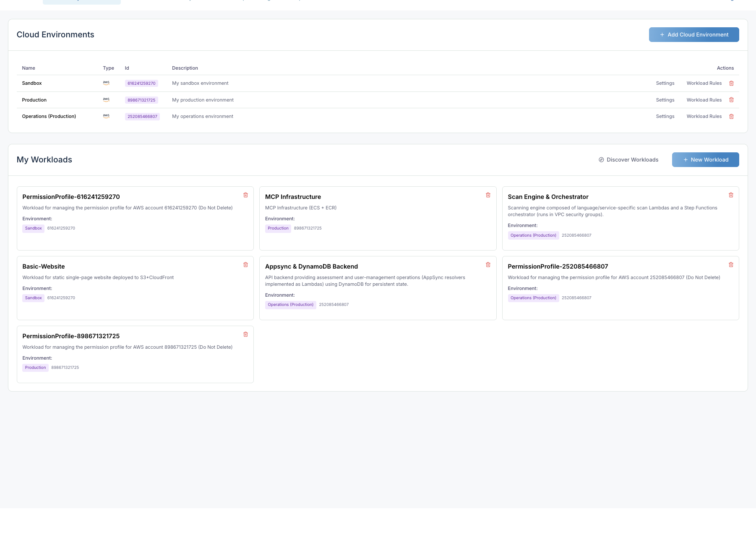Delete the Sandbox cloud environment
This screenshot has height=538, width=756.
[x=731, y=83]
